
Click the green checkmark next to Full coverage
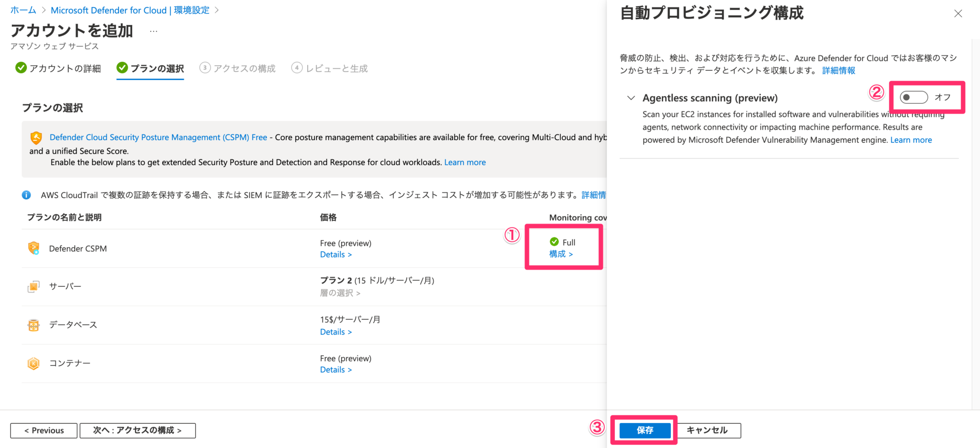[554, 242]
